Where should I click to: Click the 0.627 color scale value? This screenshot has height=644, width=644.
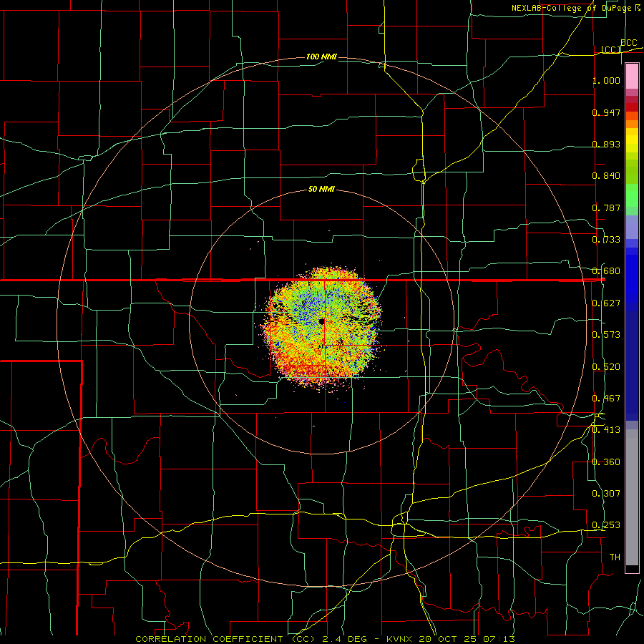click(606, 303)
